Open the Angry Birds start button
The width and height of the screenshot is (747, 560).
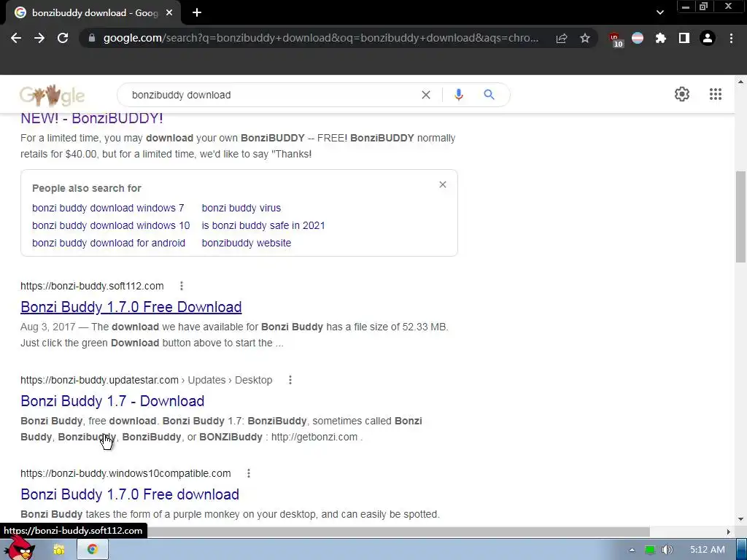tap(20, 548)
